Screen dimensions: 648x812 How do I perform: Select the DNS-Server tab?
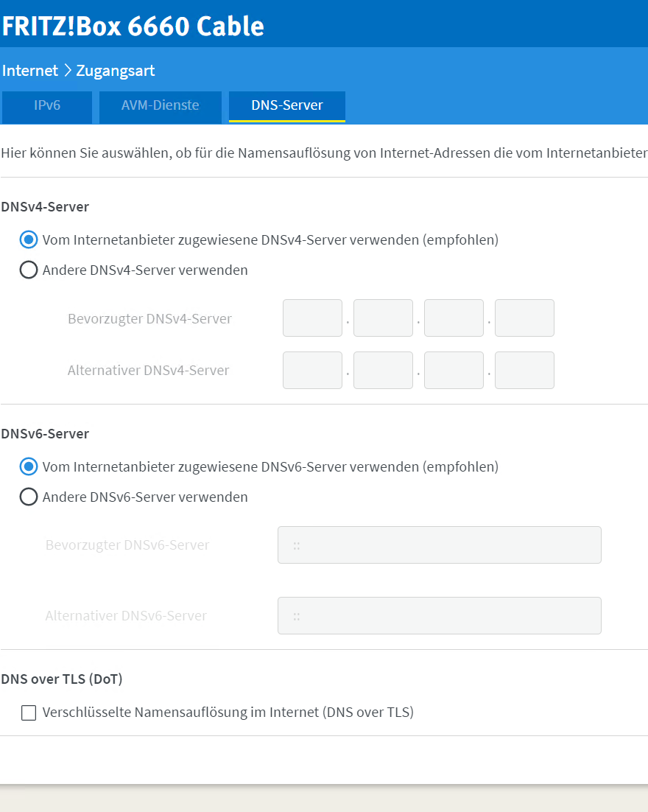click(287, 107)
